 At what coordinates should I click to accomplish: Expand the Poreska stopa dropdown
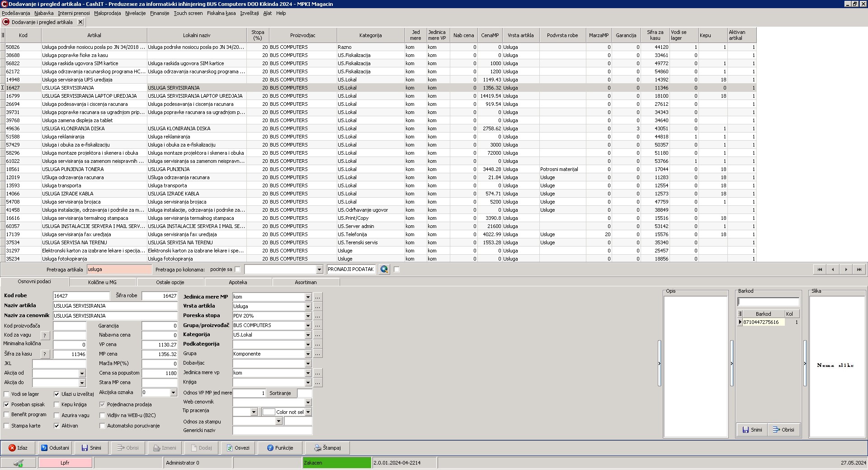coord(308,316)
